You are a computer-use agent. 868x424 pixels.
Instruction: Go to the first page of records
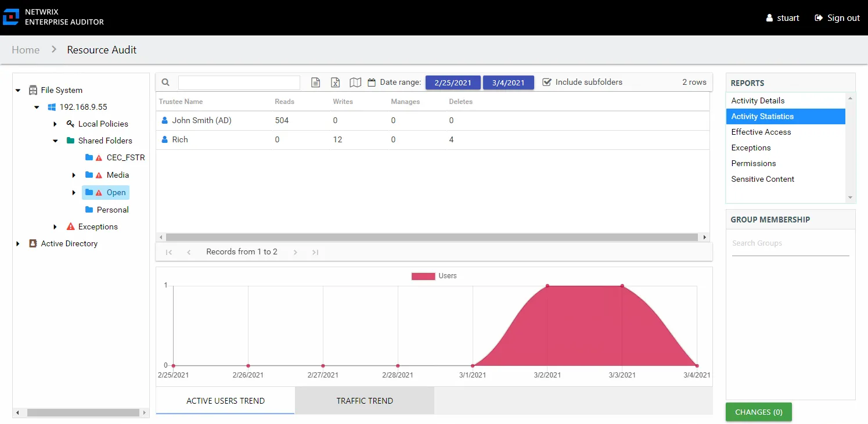pyautogui.click(x=169, y=252)
